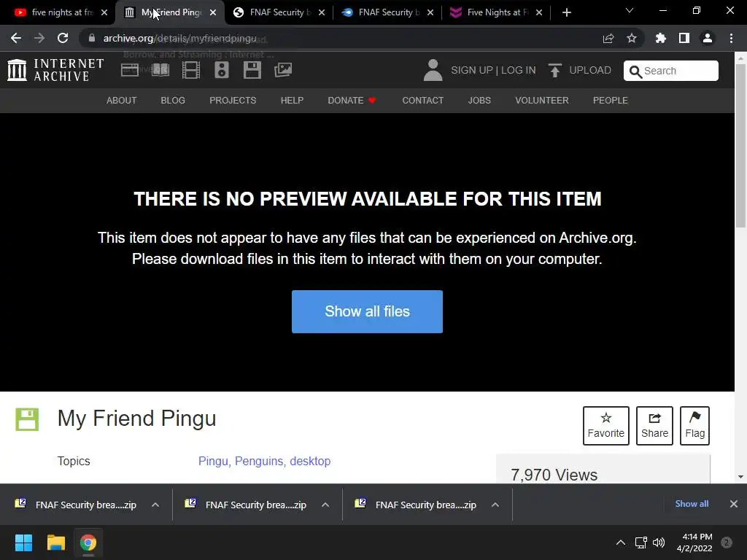
Task: View site info lock icon
Action: click(x=92, y=38)
